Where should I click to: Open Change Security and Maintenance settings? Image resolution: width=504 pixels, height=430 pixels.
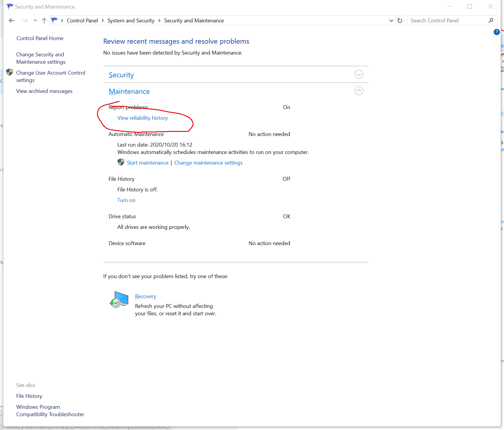[x=41, y=58]
